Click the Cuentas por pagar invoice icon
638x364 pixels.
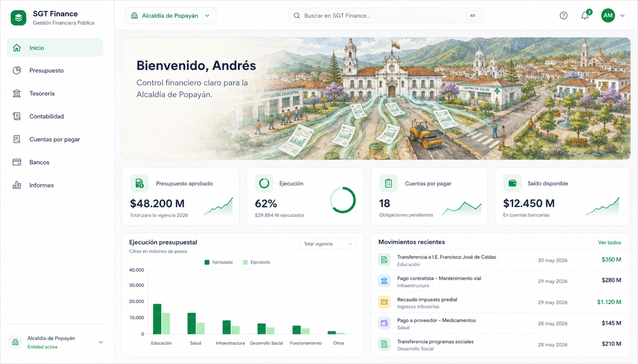coord(17,139)
